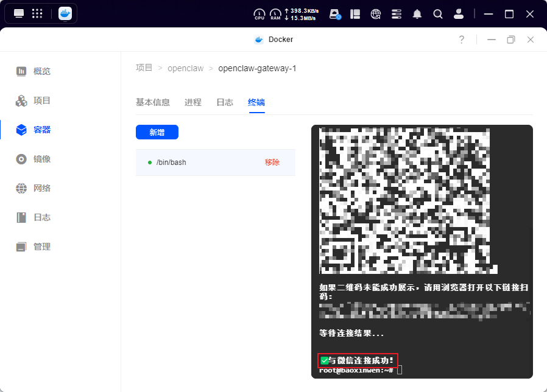Click the help question mark icon
Image resolution: width=547 pixels, height=392 pixels.
pyautogui.click(x=461, y=39)
